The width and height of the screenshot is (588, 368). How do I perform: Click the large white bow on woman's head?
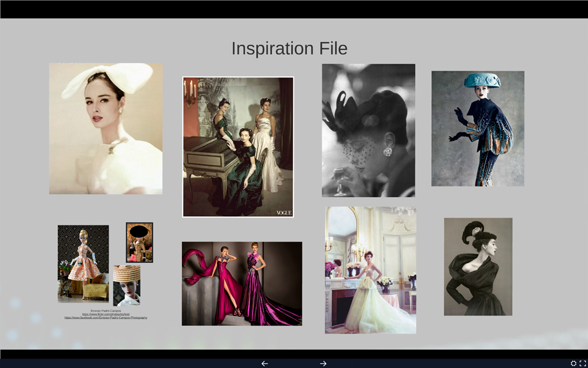click(109, 79)
